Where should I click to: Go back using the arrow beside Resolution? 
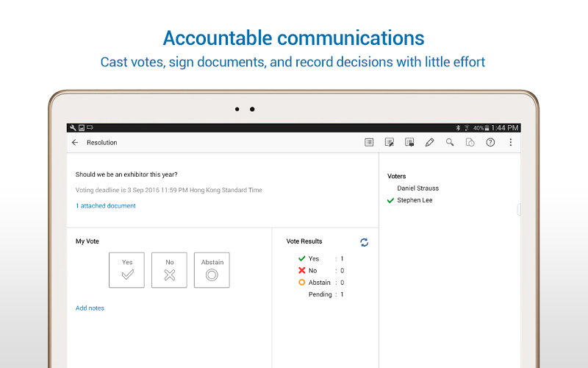tap(75, 143)
